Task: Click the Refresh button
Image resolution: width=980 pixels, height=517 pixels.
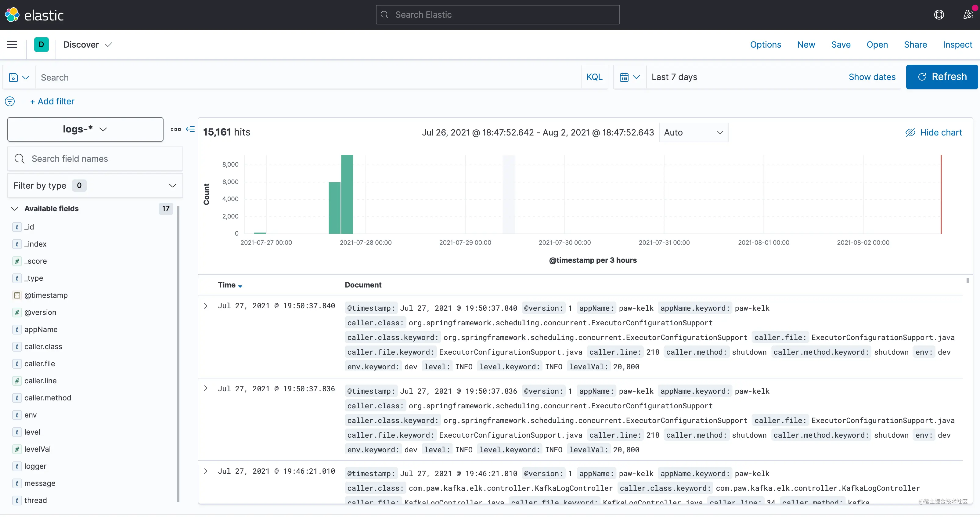Action: point(942,77)
